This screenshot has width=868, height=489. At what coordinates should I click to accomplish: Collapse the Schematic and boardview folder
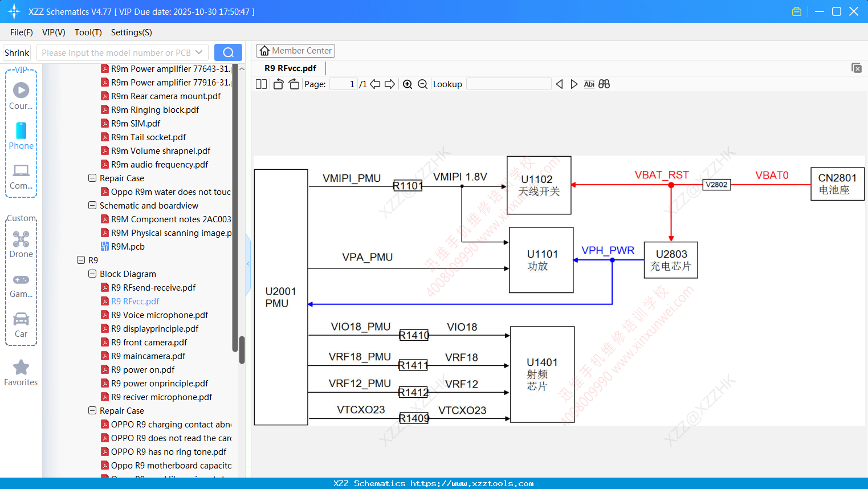click(x=92, y=206)
